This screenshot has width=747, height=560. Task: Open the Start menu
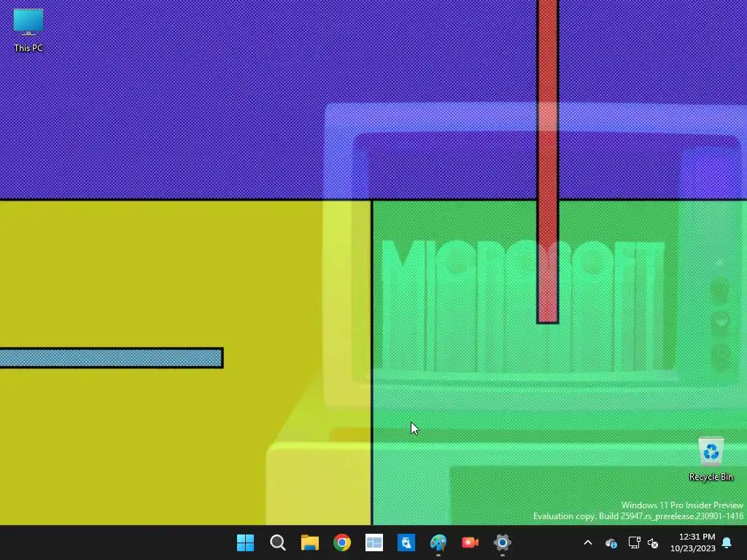(245, 542)
